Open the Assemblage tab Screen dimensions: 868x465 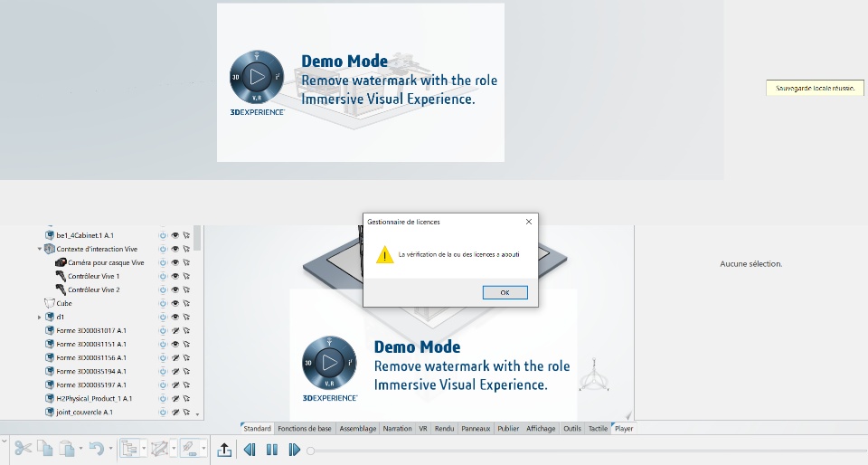point(358,429)
